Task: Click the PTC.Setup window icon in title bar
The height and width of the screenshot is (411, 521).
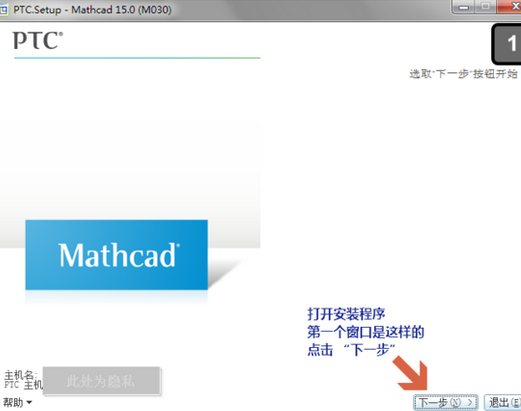Action: coord(4,10)
